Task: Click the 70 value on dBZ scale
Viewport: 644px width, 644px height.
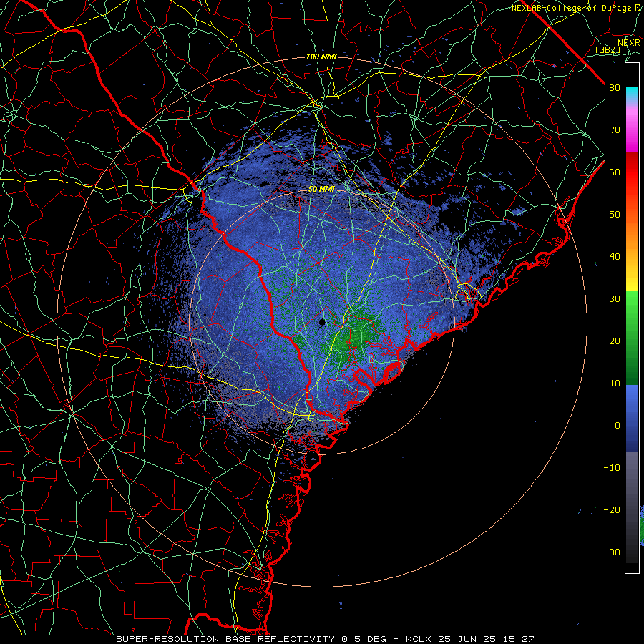Action: point(615,130)
